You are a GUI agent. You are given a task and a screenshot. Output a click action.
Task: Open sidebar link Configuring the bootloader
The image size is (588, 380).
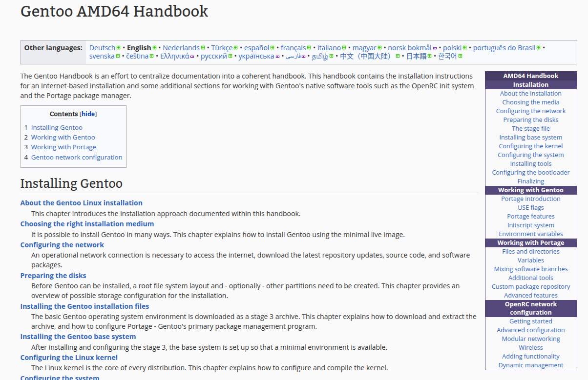click(531, 172)
